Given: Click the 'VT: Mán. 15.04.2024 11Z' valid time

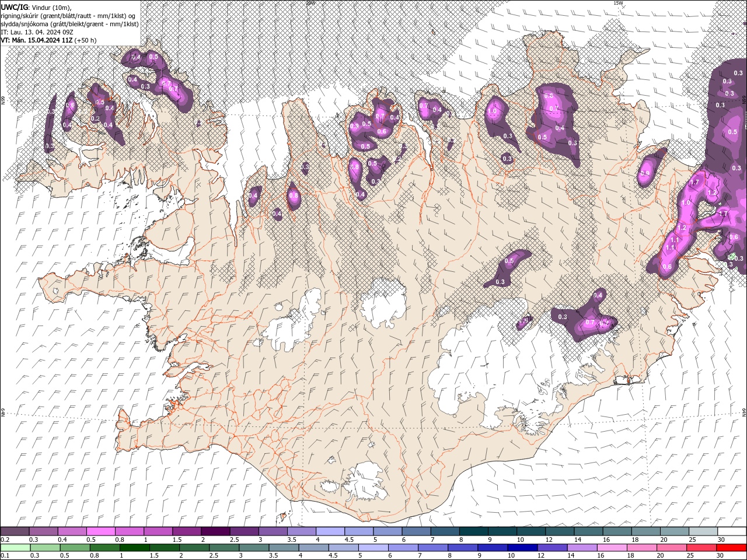Looking at the screenshot, I should coord(36,40).
